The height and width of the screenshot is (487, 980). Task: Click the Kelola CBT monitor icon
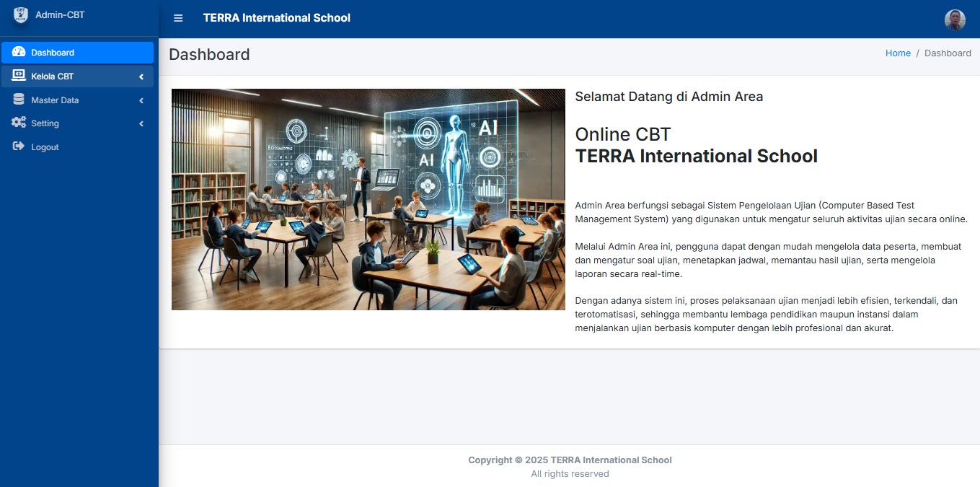(17, 76)
